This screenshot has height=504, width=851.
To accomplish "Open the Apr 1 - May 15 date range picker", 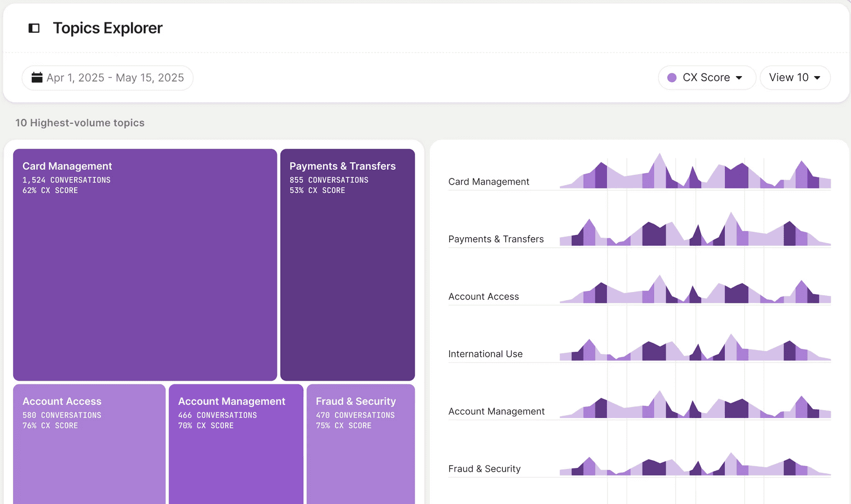I will [107, 78].
